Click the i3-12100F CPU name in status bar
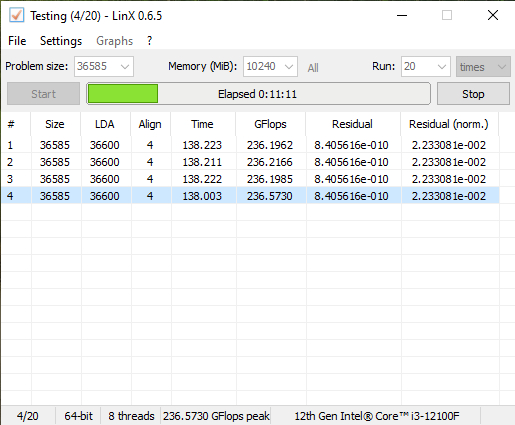515x425 pixels. point(377,416)
